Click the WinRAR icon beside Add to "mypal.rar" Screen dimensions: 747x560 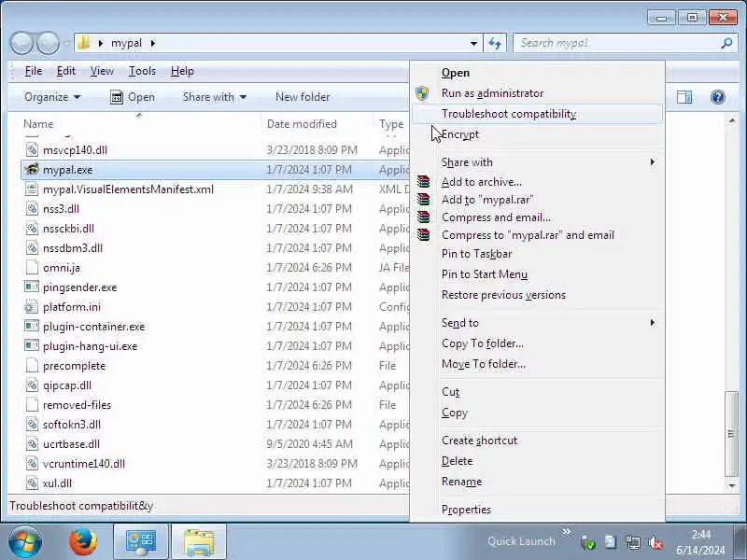423,199
